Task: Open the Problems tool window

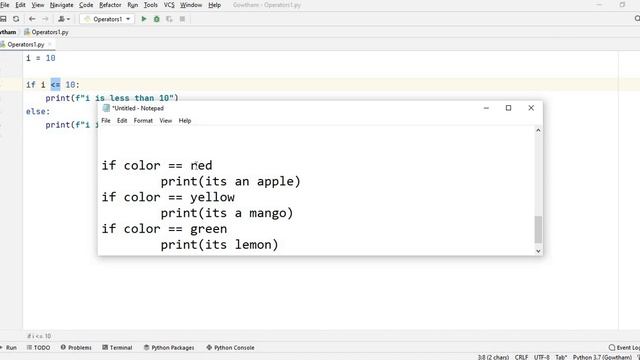Action: [76, 347]
